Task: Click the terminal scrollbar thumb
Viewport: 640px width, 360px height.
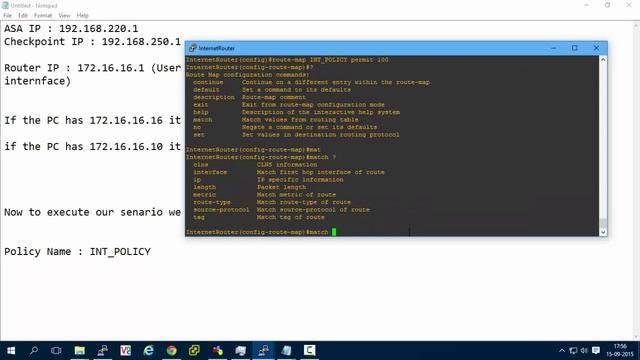Action: click(603, 223)
